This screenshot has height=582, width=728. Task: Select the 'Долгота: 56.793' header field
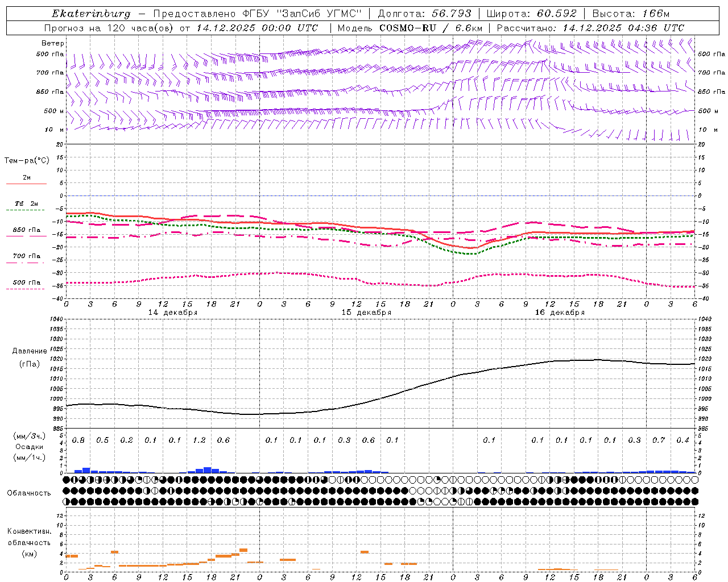[x=424, y=14]
